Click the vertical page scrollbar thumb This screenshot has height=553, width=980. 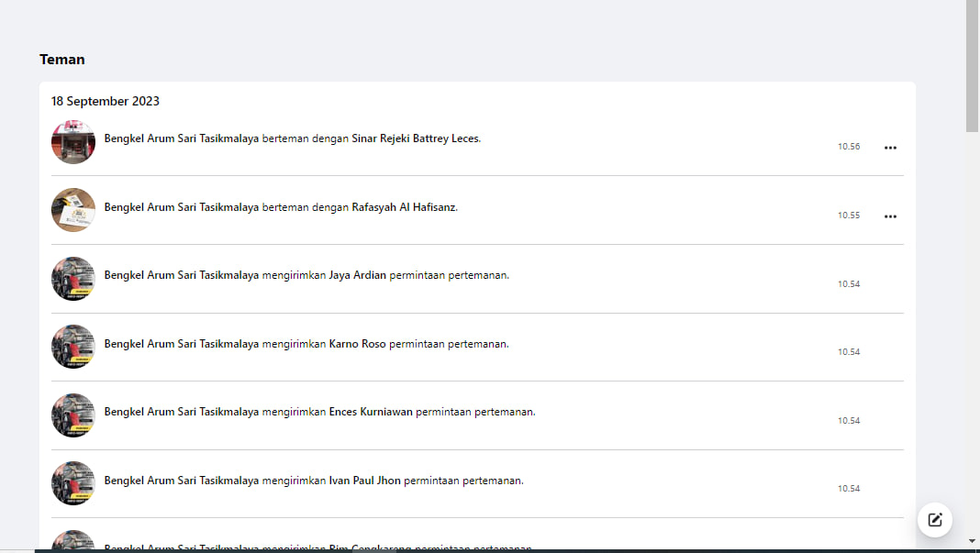[x=973, y=64]
